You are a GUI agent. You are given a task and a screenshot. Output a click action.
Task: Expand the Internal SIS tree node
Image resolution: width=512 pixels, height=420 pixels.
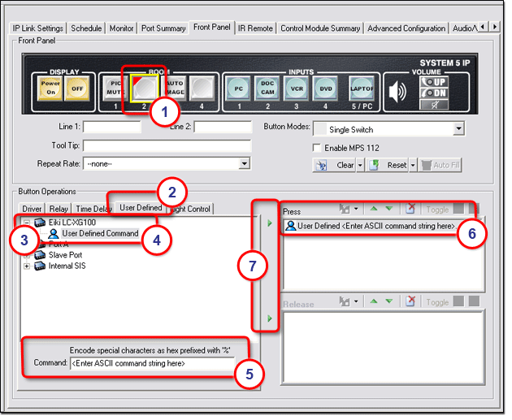[x=28, y=266]
